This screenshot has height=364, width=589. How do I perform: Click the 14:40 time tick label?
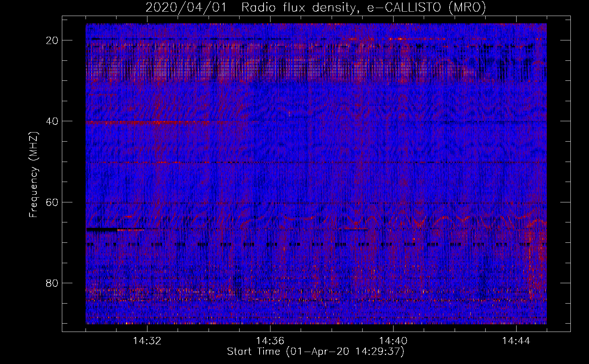coord(393,341)
